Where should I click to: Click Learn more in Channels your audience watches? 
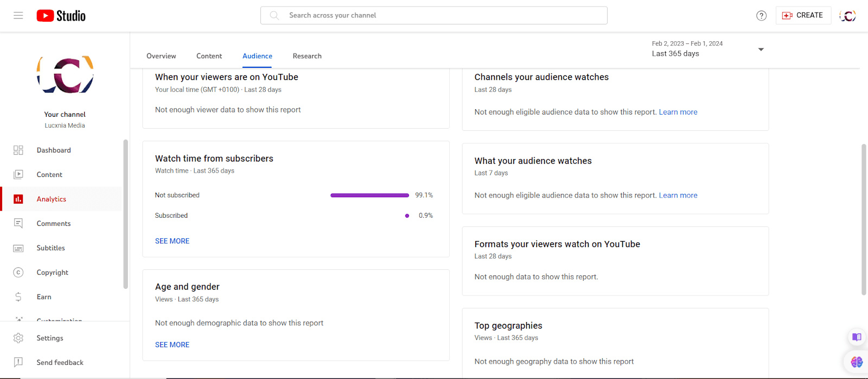coord(678,112)
